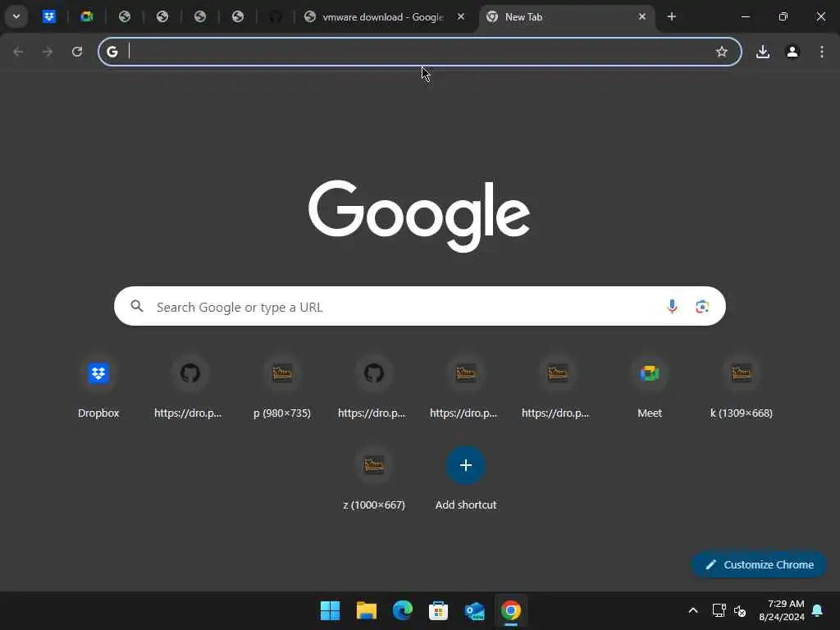Open Microsoft Store from the taskbar
This screenshot has height=630, width=840.
pos(438,610)
